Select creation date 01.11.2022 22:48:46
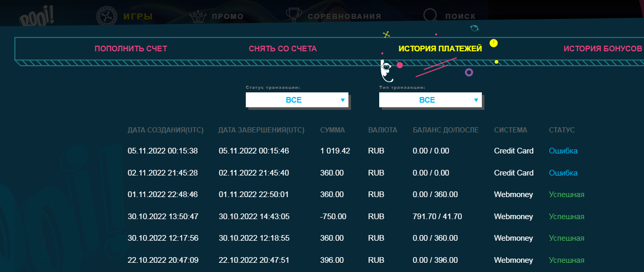Screen dimensions: 644x272 point(163,195)
